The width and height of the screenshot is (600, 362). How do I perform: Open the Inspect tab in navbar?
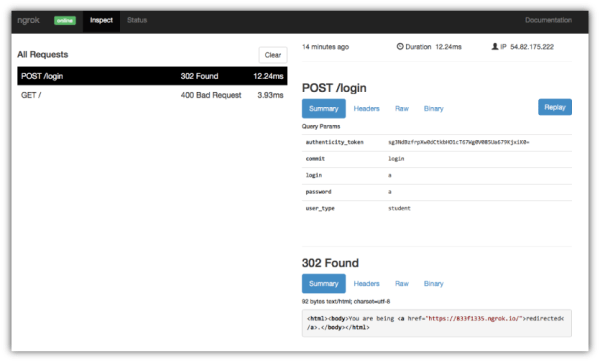[101, 20]
